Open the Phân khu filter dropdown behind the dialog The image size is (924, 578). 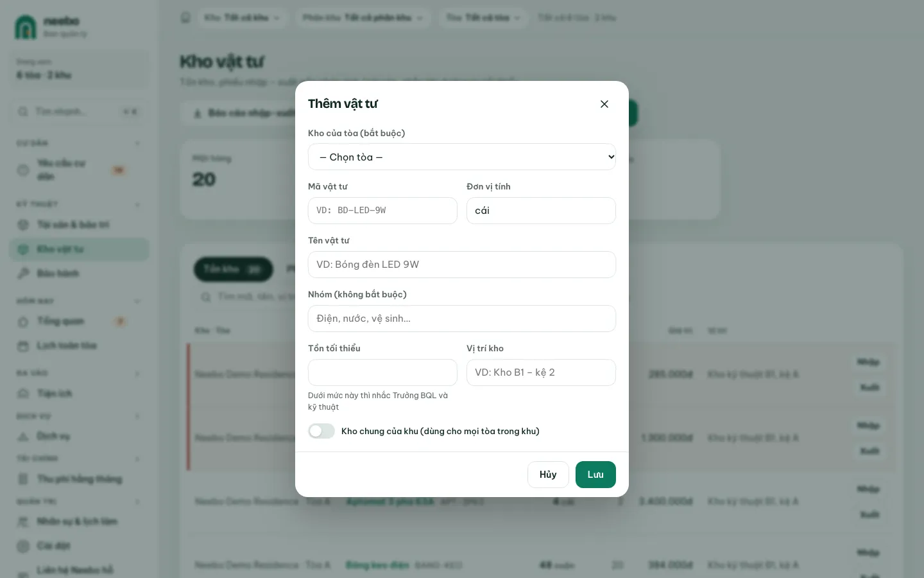click(x=363, y=17)
